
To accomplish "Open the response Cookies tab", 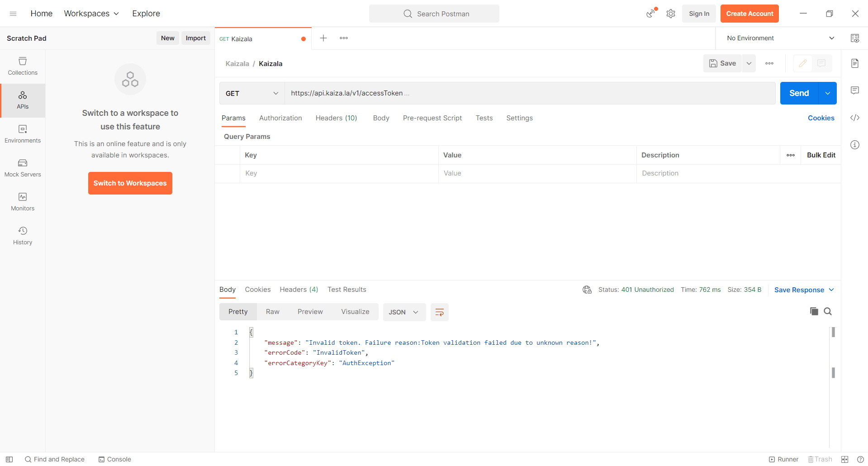I will point(258,290).
